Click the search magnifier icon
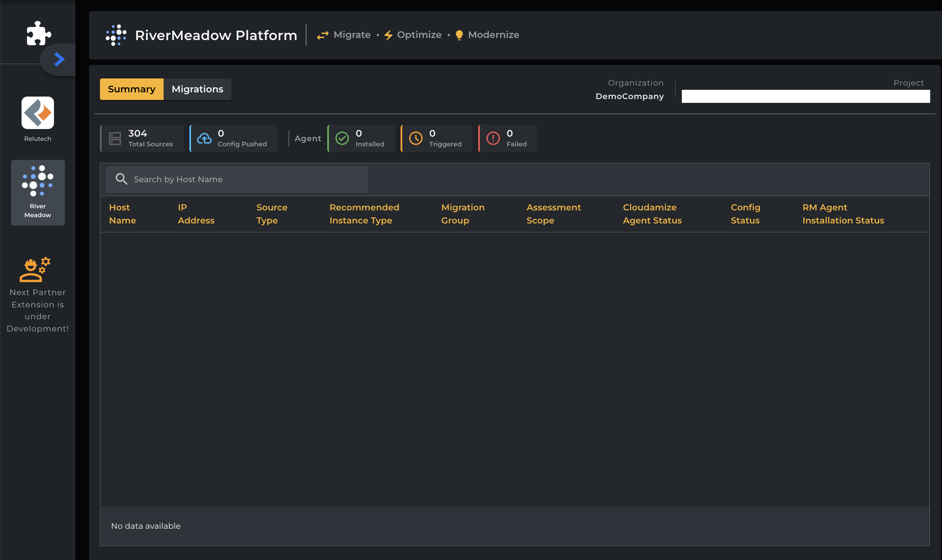 [121, 179]
